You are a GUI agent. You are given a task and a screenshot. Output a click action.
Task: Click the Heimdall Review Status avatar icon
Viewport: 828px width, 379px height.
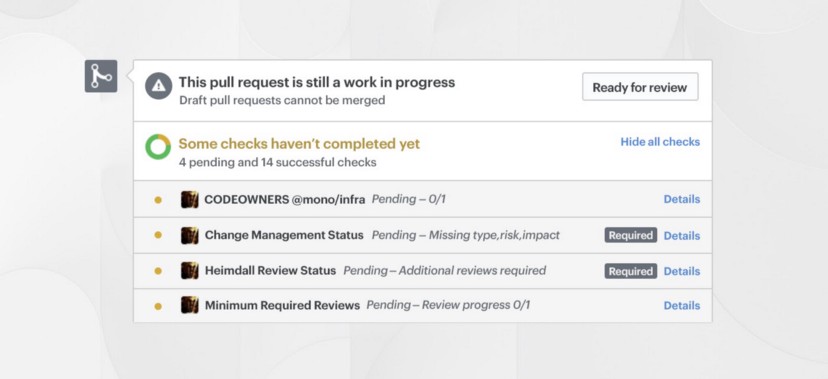(x=190, y=271)
